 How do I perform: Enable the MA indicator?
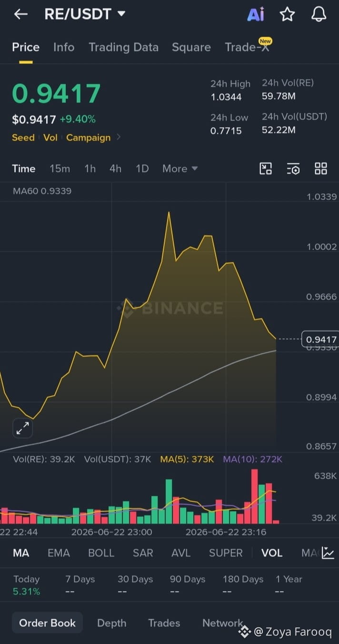(x=21, y=553)
